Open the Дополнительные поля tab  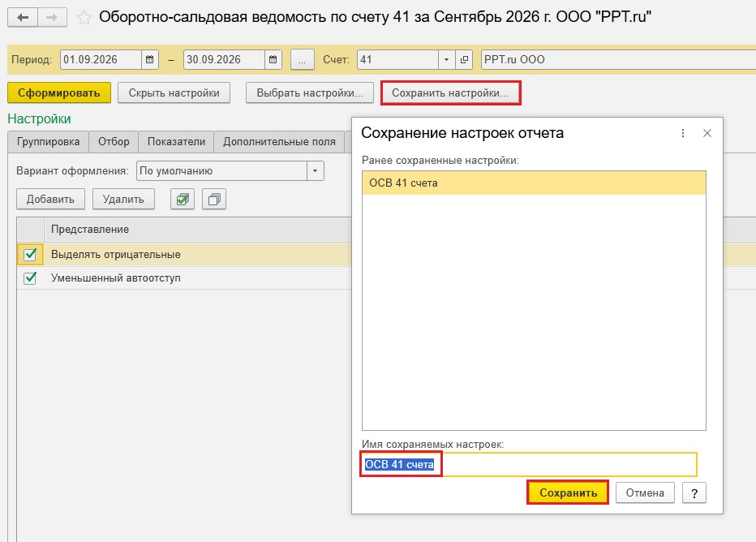[x=279, y=142]
